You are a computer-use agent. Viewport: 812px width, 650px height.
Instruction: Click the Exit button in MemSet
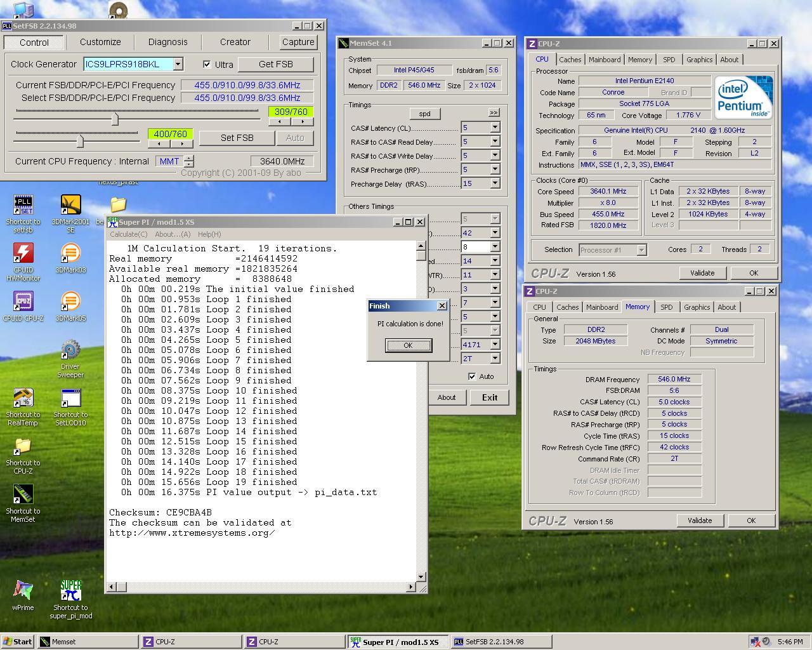tap(490, 397)
